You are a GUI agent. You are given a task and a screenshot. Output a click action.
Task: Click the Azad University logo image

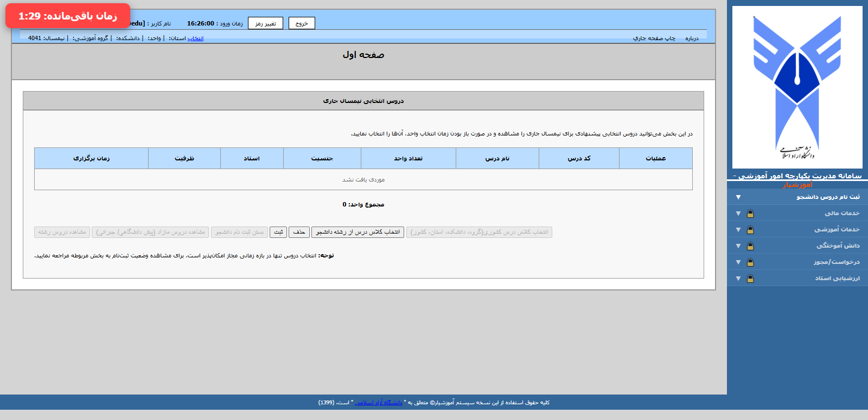coord(797,87)
